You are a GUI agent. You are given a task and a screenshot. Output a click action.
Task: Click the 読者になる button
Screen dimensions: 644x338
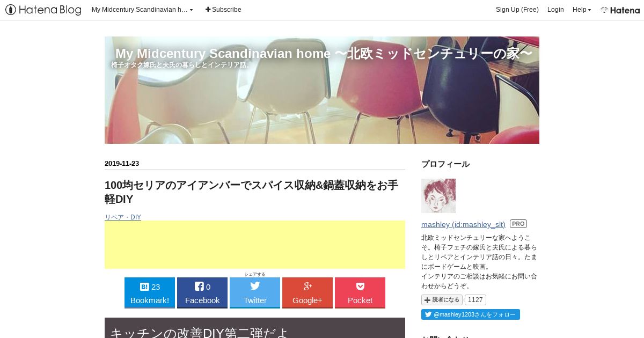pyautogui.click(x=442, y=300)
